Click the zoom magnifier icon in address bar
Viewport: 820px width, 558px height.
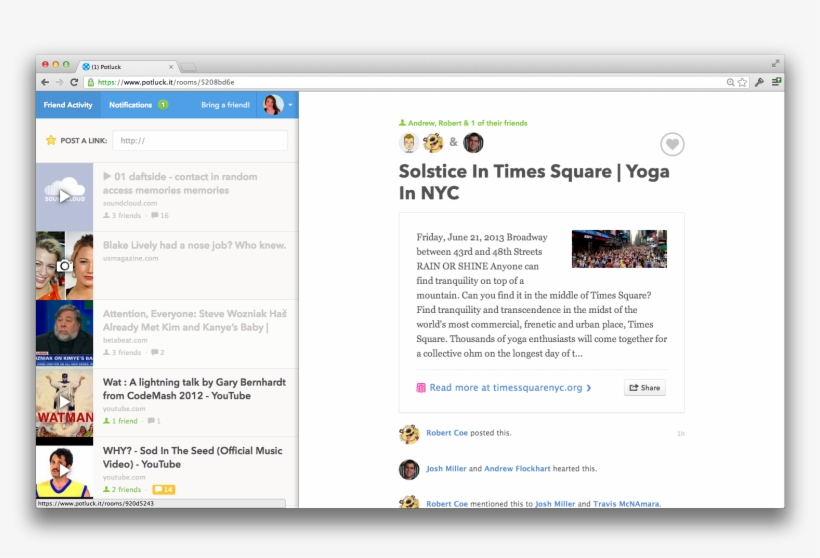pos(730,82)
